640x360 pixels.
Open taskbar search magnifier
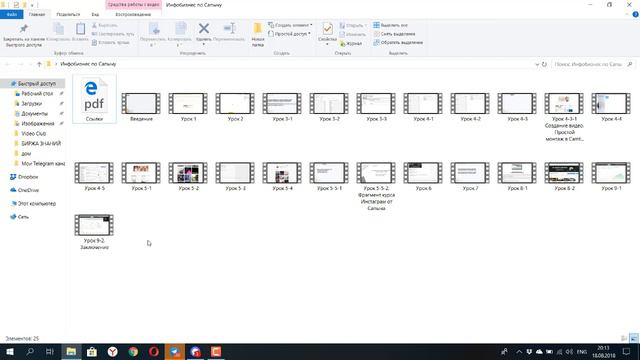pyautogui.click(x=30, y=351)
